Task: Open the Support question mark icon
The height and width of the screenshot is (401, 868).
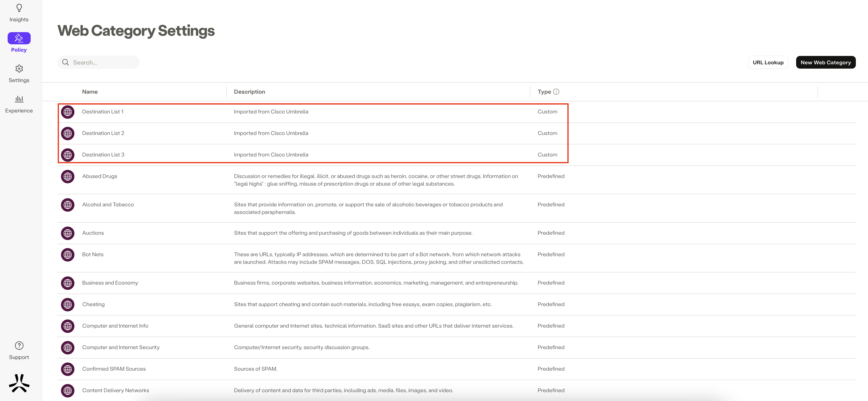Action: (19, 345)
